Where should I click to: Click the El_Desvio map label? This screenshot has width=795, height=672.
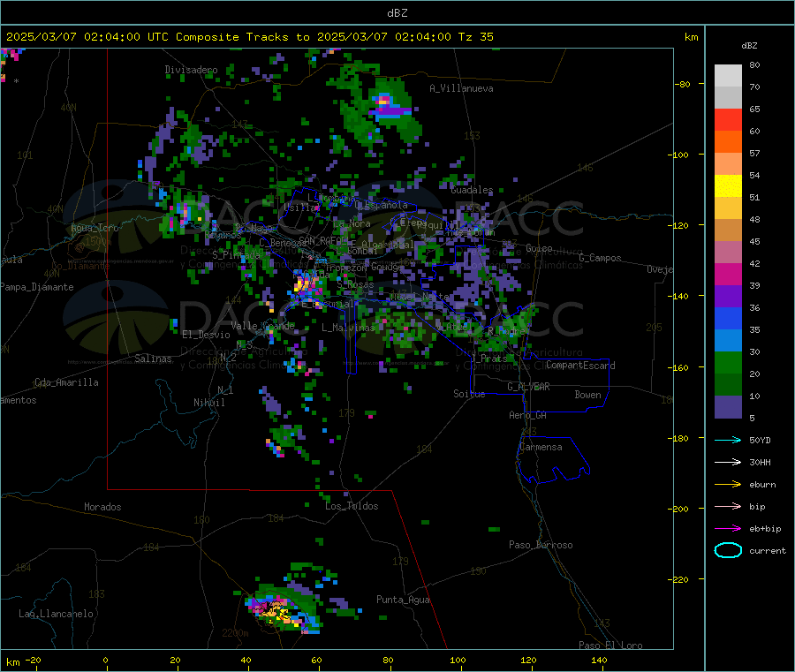coord(206,335)
